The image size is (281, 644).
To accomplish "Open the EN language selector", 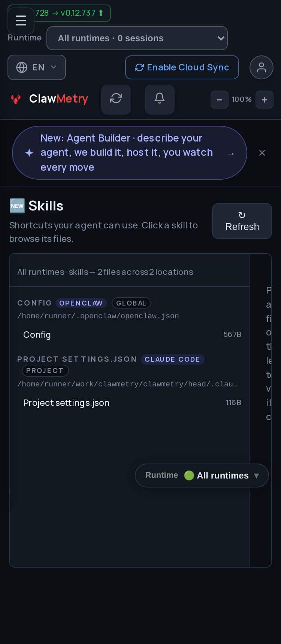I will 37,67.
